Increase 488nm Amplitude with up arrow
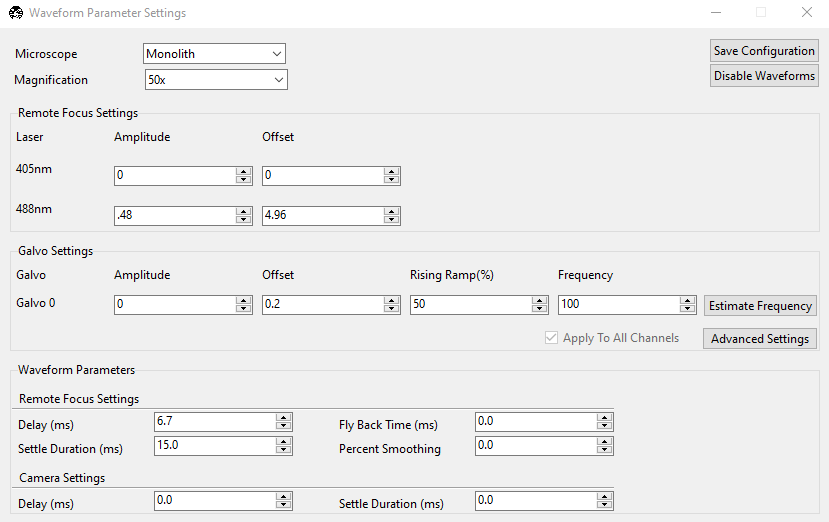Viewport: 829px width, 522px height. [x=244, y=211]
